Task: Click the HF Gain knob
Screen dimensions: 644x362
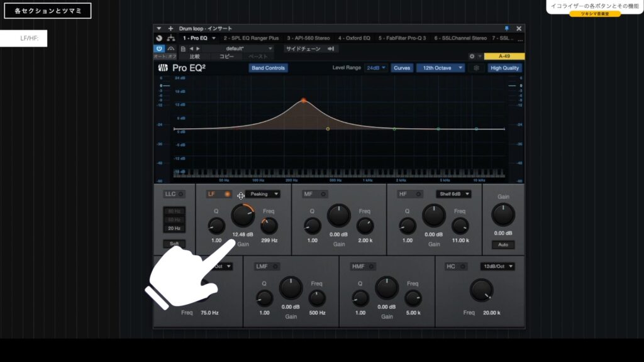Action: tap(434, 215)
